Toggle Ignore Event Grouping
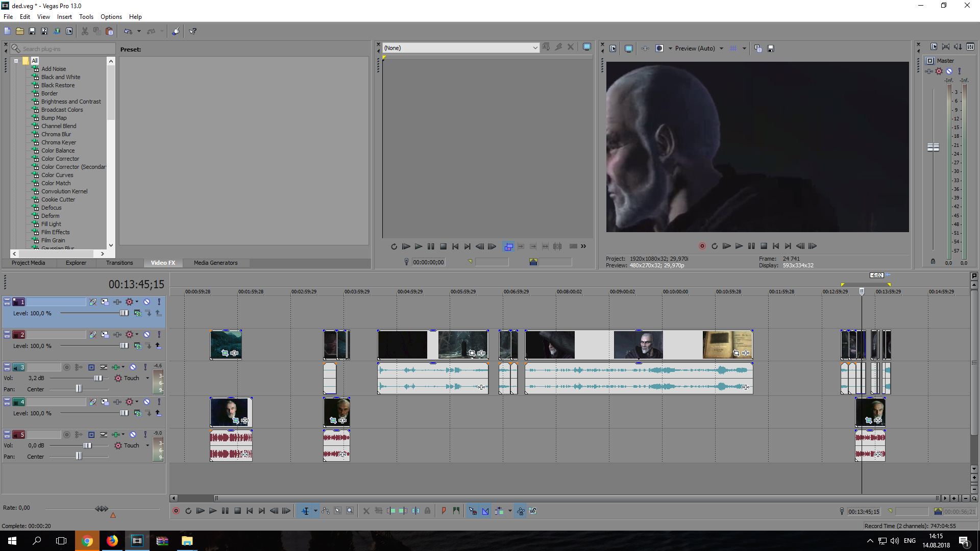980x551 pixels. pyautogui.click(x=533, y=511)
